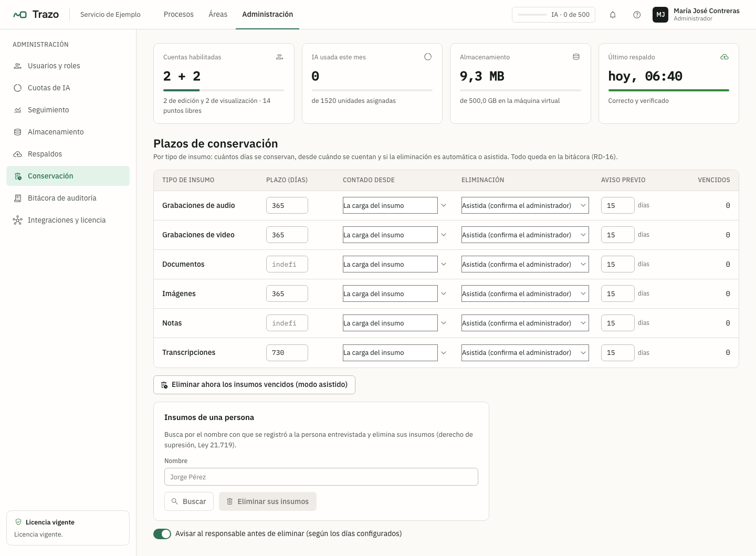Open Contado desde dropdown for Notas
The image size is (756, 556).
click(390, 323)
